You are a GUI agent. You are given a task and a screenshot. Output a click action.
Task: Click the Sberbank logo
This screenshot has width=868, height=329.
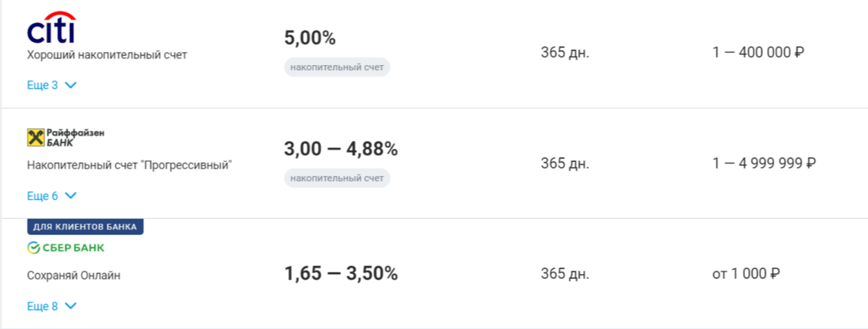point(66,248)
